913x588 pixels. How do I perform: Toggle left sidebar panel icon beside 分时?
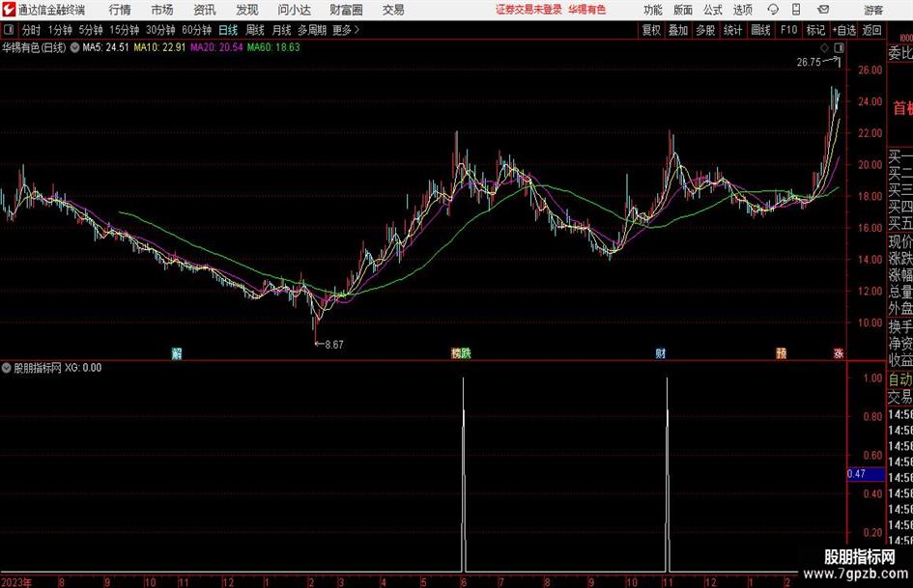9,29
